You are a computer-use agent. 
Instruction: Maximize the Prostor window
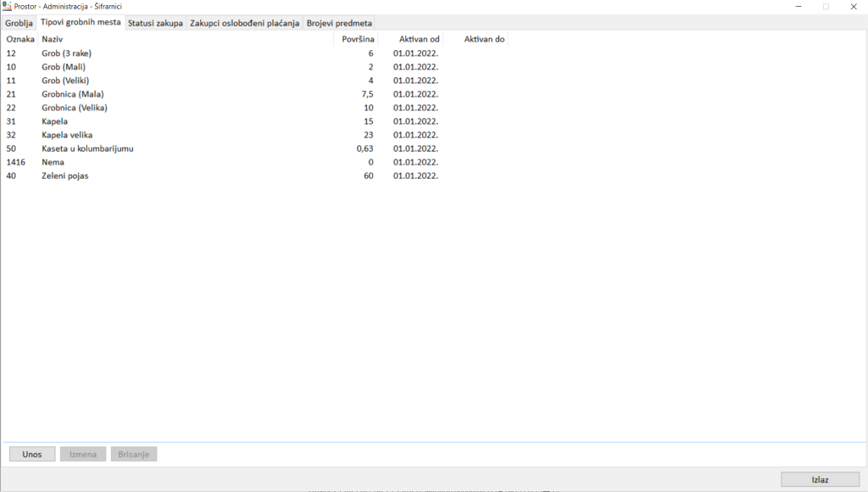826,7
